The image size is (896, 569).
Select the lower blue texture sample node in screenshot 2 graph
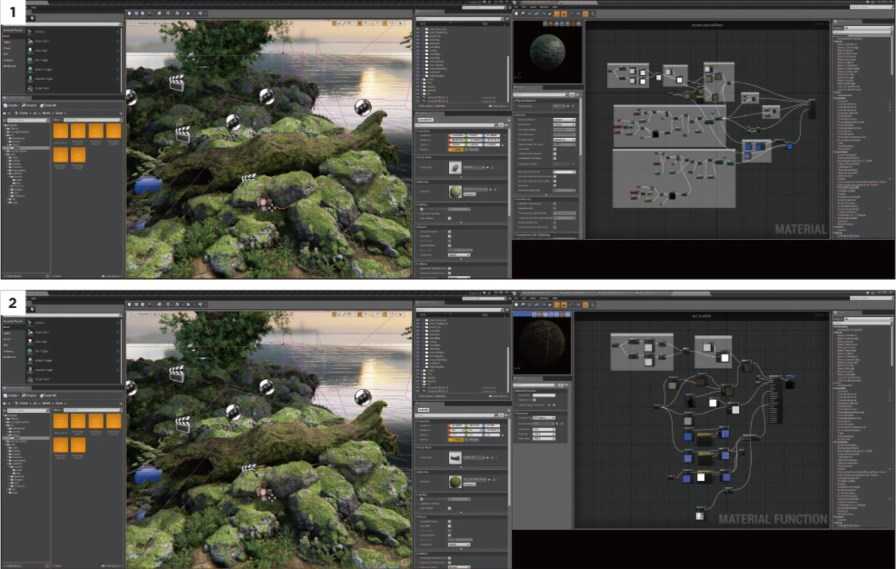point(687,478)
